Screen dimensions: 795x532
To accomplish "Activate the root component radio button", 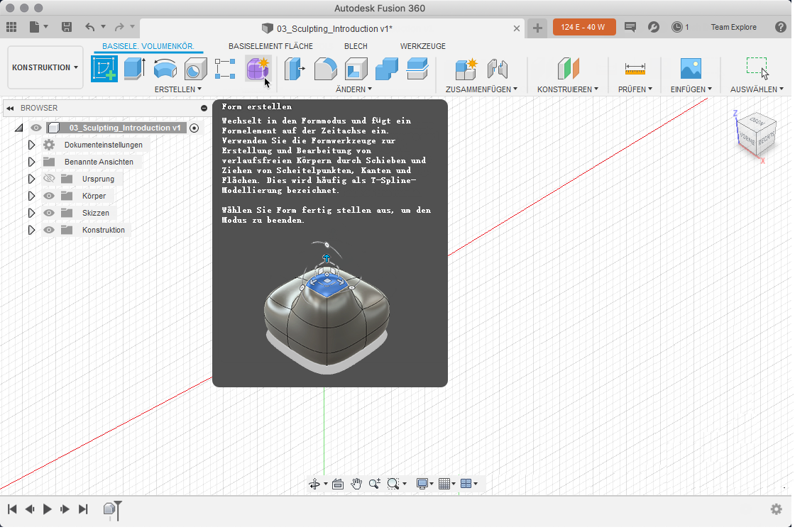I will 194,128.
